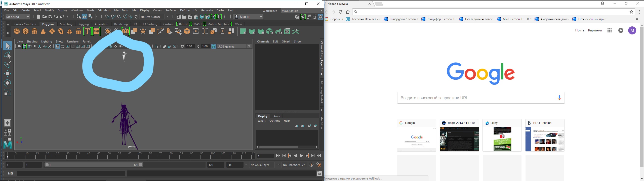644x181 pixels.
Task: Switch to the Sculpting shelf tab
Action: coord(66,24)
